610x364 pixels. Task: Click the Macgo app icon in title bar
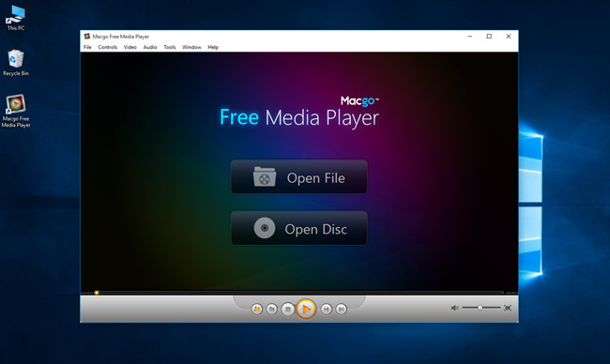(x=87, y=37)
